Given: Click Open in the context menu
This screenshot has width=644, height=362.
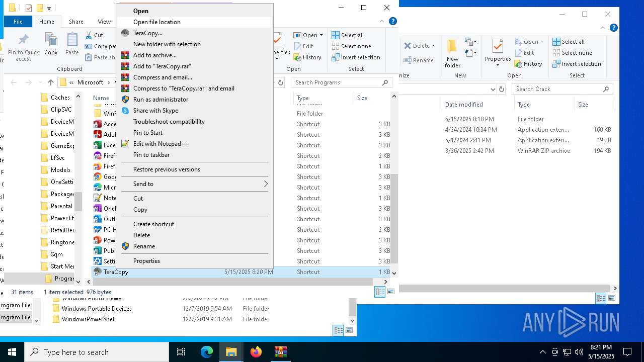Looking at the screenshot, I should tap(140, 11).
